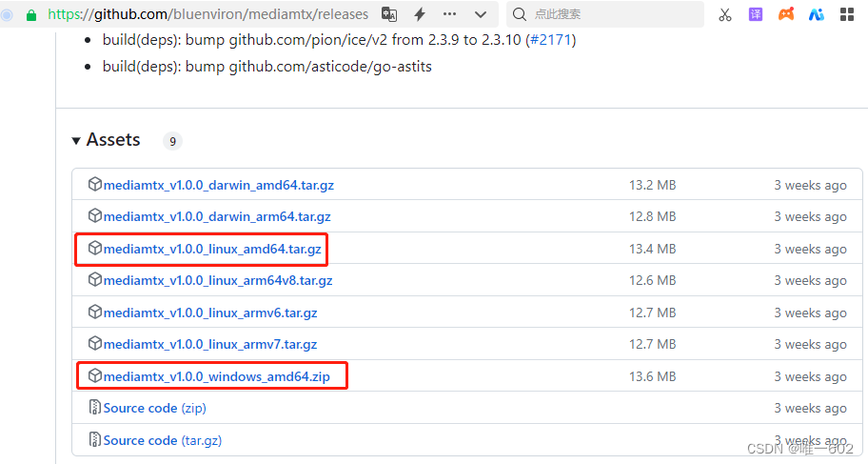Image resolution: width=868 pixels, height=464 pixels.
Task: Download mediamtx_v1.0.0_linux_armv7.tar.gz
Action: click(x=210, y=345)
